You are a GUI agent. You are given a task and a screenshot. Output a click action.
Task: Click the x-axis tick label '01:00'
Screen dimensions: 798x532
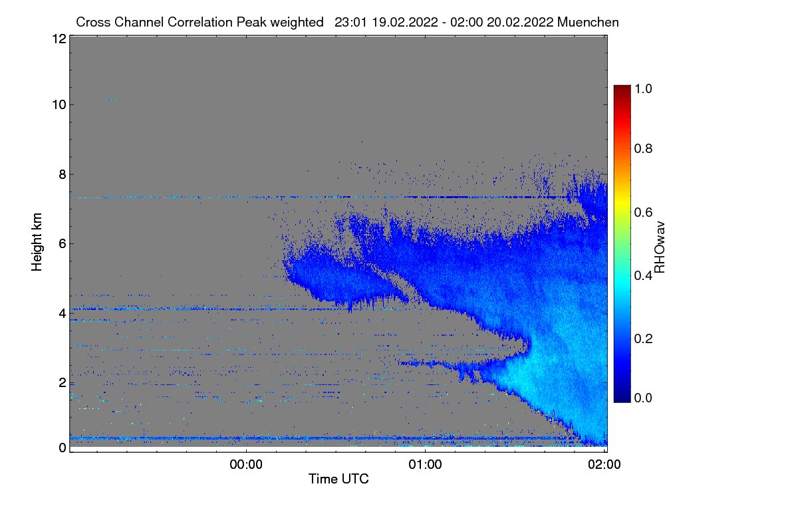(x=426, y=465)
